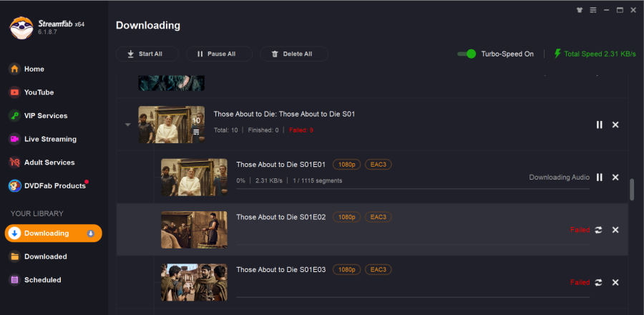Screen dimensions: 644x315
Task: Click the playlist count icon on S01 thumbnail
Action: (196, 132)
